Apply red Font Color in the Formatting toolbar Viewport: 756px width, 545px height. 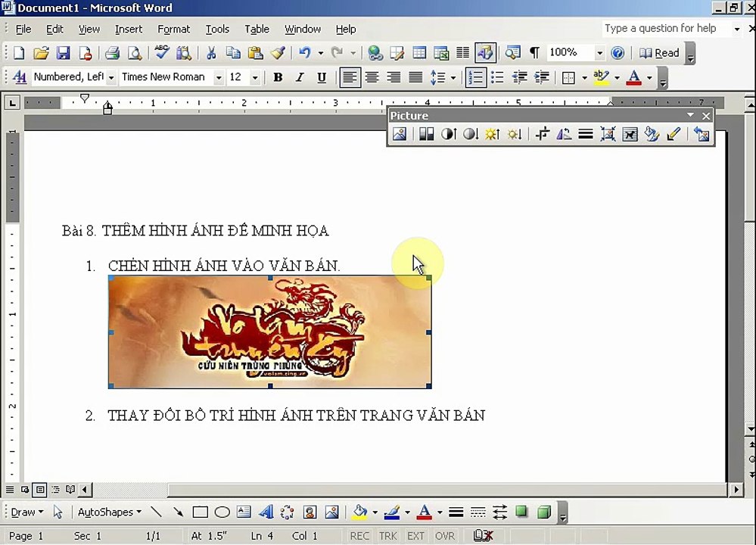pyautogui.click(x=634, y=77)
